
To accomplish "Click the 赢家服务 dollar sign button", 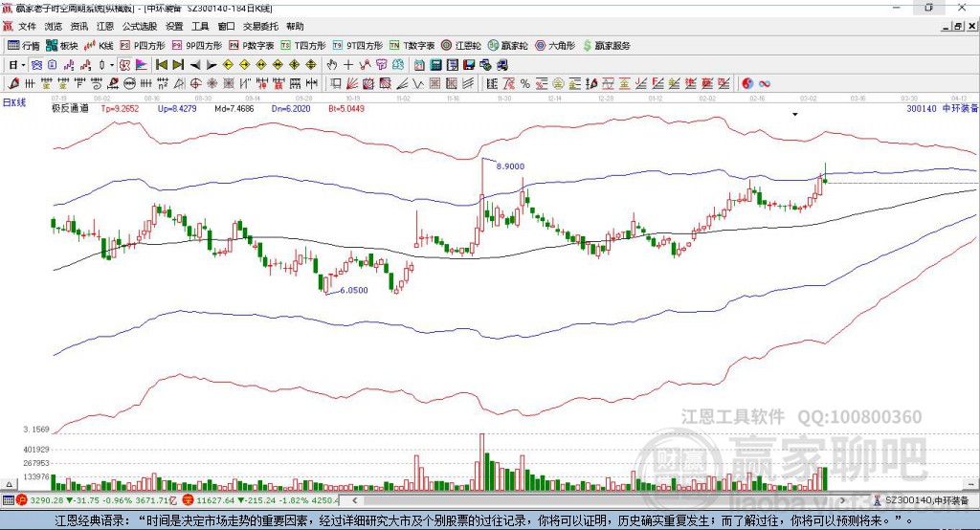I will click(606, 46).
